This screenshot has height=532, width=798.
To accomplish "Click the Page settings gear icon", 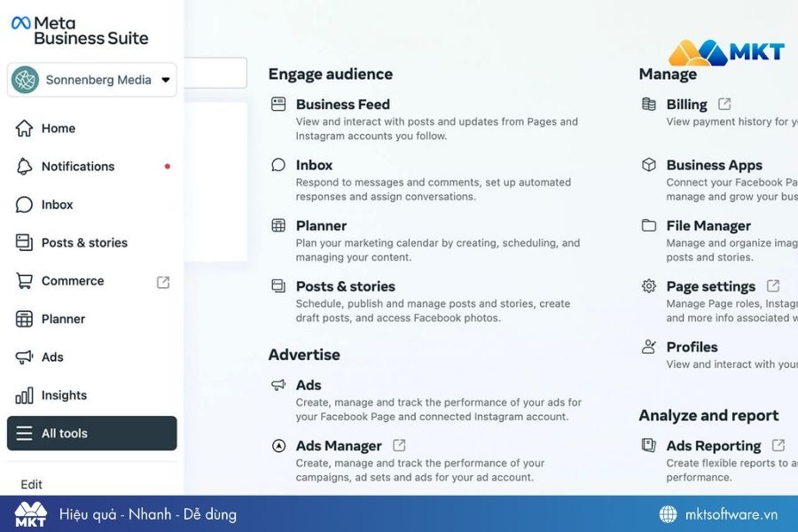I will pos(648,286).
